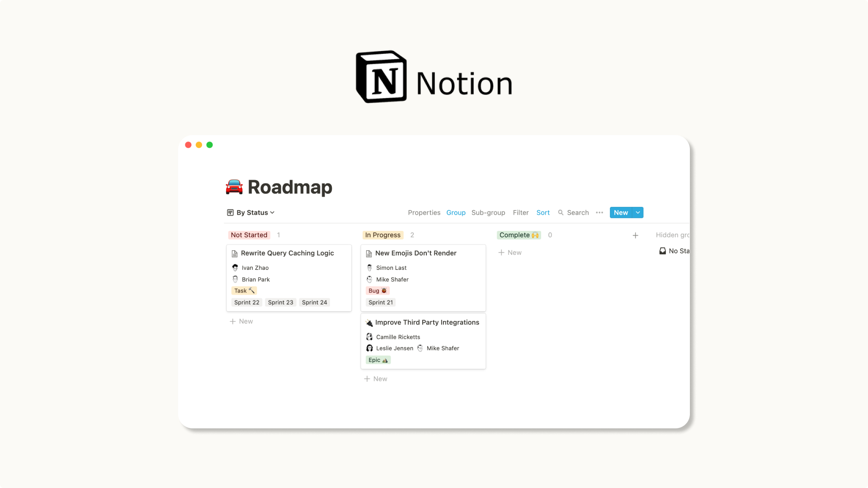Image resolution: width=868 pixels, height=488 pixels.
Task: Open the Group options
Action: coord(456,212)
